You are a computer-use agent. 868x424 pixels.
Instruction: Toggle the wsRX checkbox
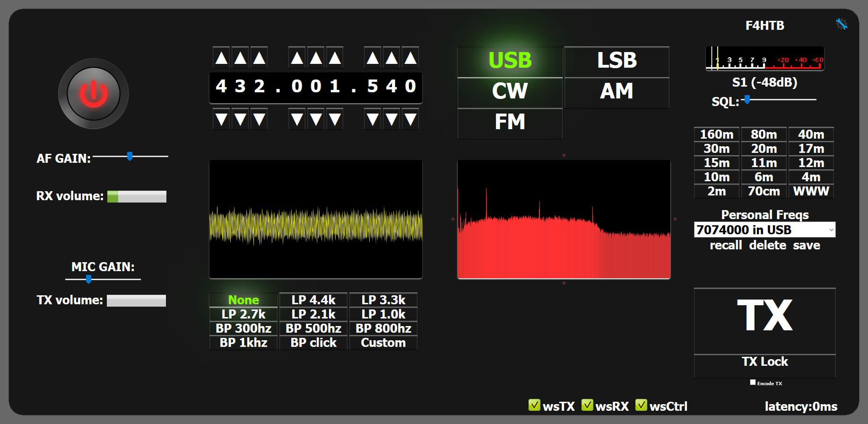pyautogui.click(x=587, y=405)
